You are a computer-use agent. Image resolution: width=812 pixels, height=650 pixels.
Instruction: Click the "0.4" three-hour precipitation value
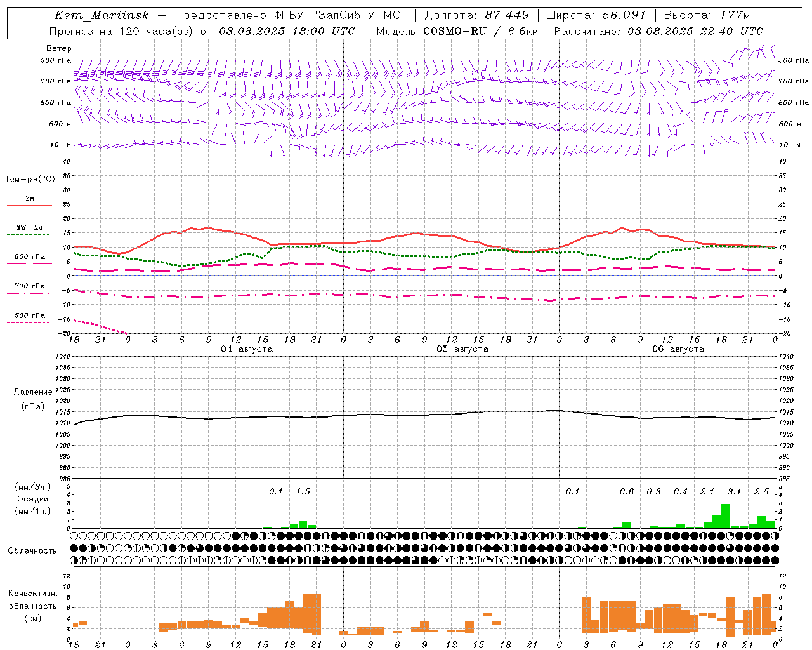[x=681, y=491]
